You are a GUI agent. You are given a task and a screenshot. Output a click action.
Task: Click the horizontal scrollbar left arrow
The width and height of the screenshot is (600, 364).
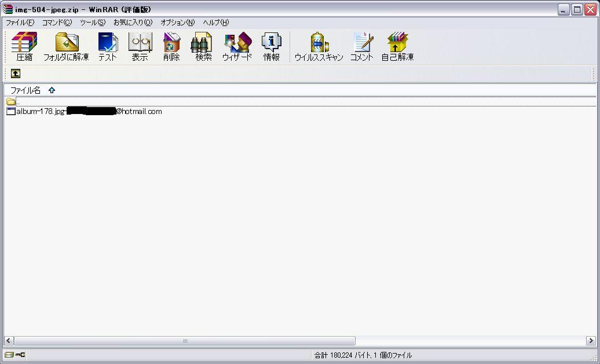pyautogui.click(x=9, y=341)
